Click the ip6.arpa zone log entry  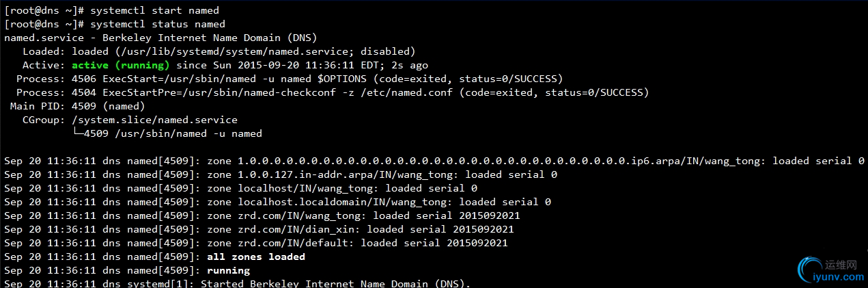coord(434,161)
